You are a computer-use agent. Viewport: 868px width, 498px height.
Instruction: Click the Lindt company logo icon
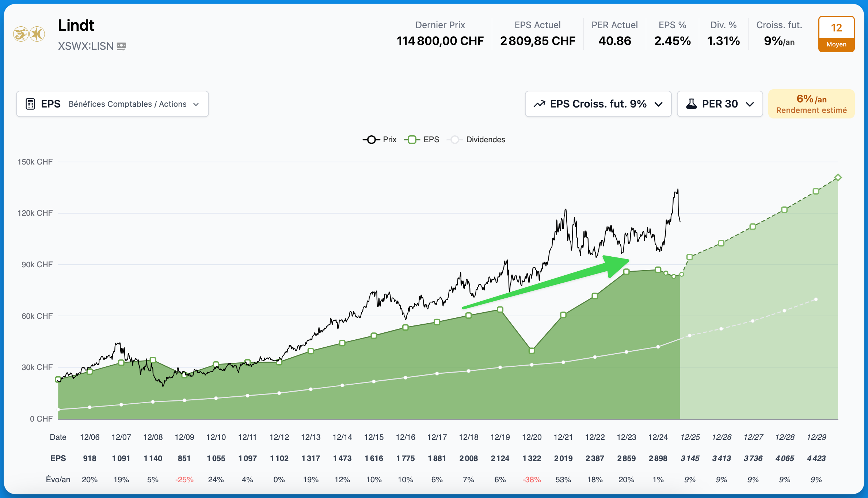coord(29,34)
